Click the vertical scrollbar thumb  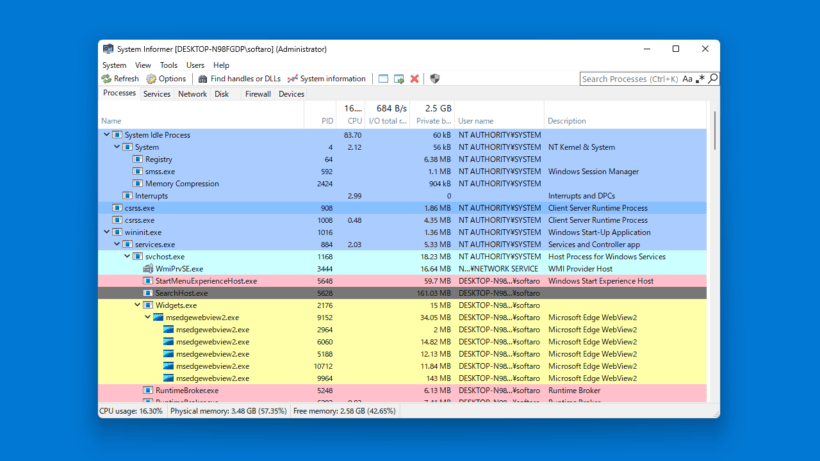(x=713, y=131)
